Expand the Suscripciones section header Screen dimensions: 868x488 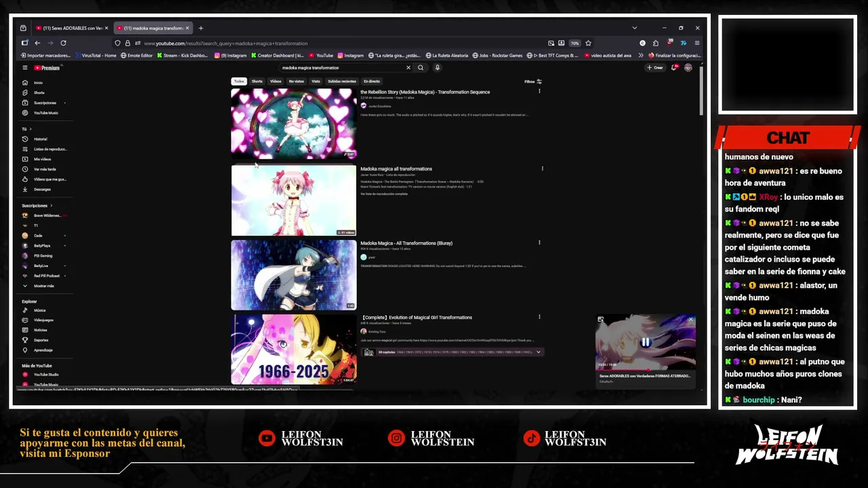coord(37,205)
